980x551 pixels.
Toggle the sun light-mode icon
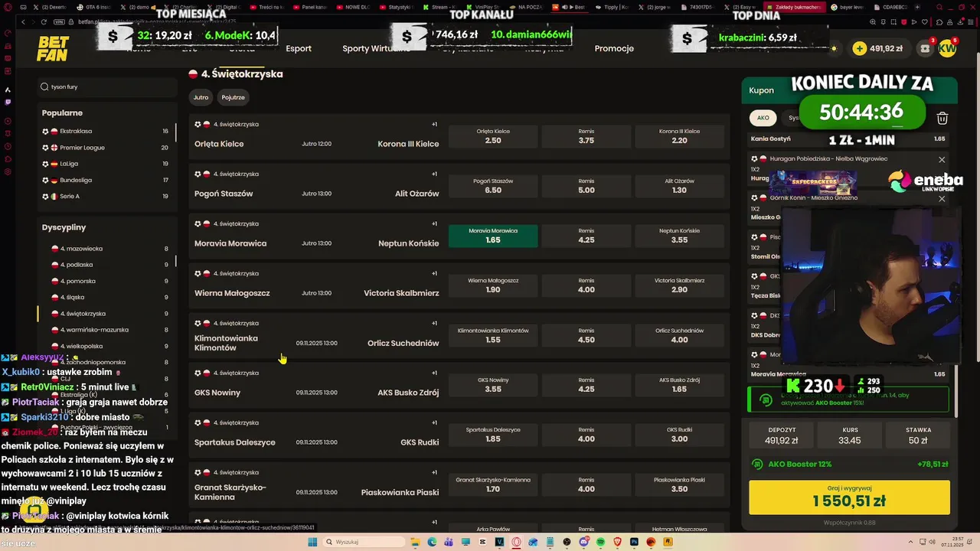pos(834,48)
